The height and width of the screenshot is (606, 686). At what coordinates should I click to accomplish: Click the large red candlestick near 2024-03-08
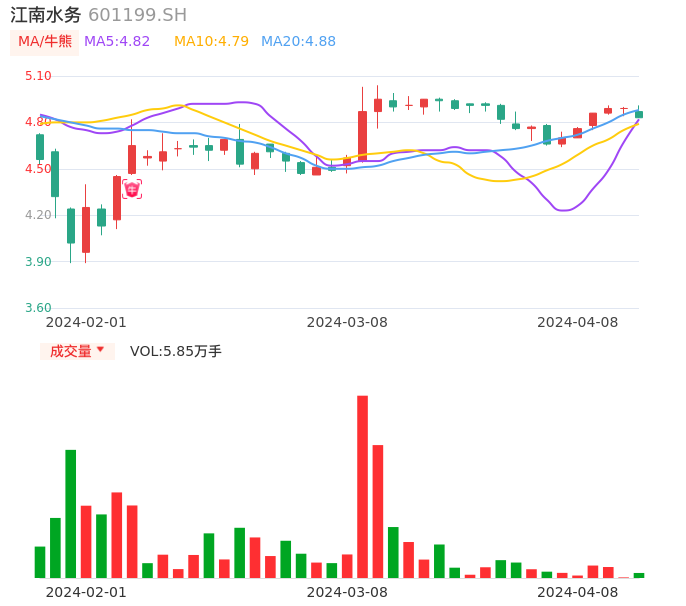(362, 135)
